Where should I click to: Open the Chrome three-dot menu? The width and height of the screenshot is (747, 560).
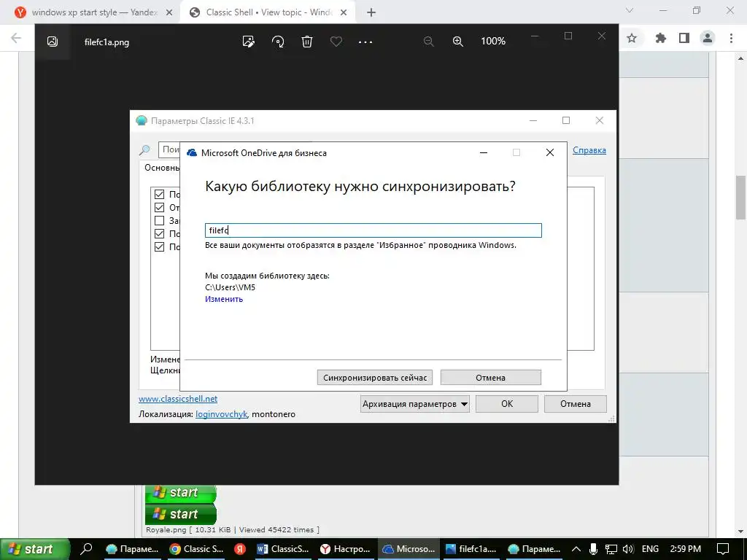click(731, 38)
